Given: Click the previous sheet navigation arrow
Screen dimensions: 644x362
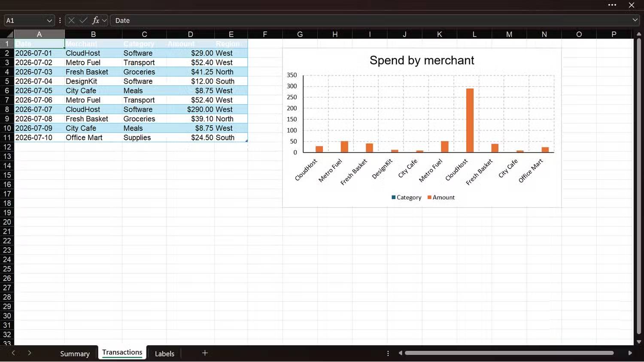Looking at the screenshot, I should point(13,353).
